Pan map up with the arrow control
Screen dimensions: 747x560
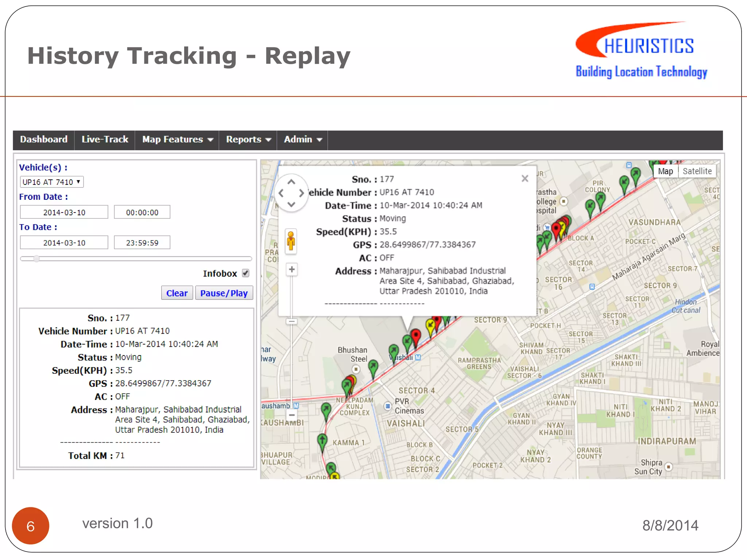point(291,182)
